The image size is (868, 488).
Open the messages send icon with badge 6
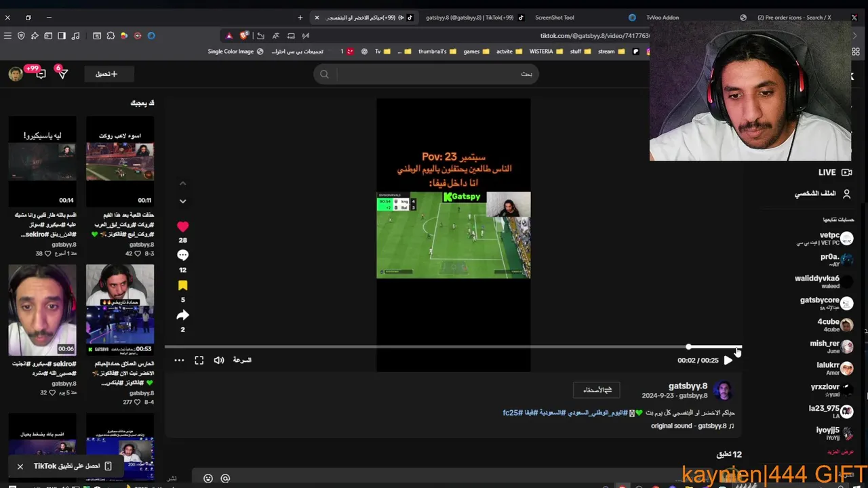coord(62,74)
